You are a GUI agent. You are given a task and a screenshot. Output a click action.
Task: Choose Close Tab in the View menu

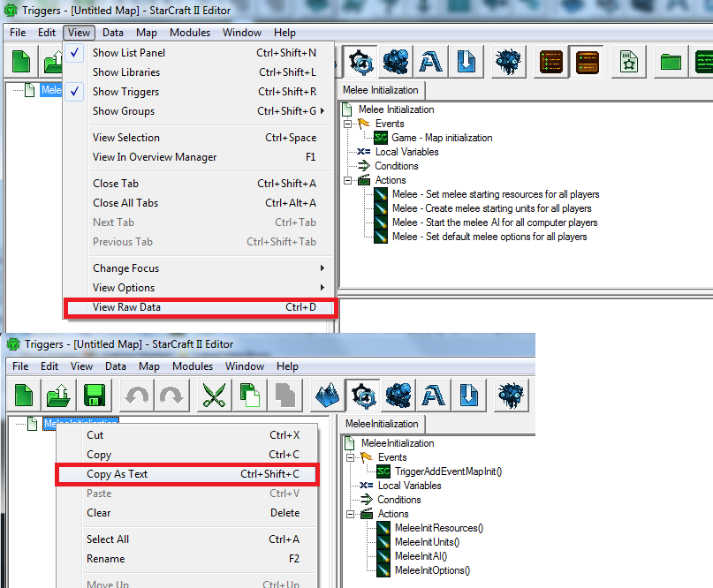(x=199, y=184)
